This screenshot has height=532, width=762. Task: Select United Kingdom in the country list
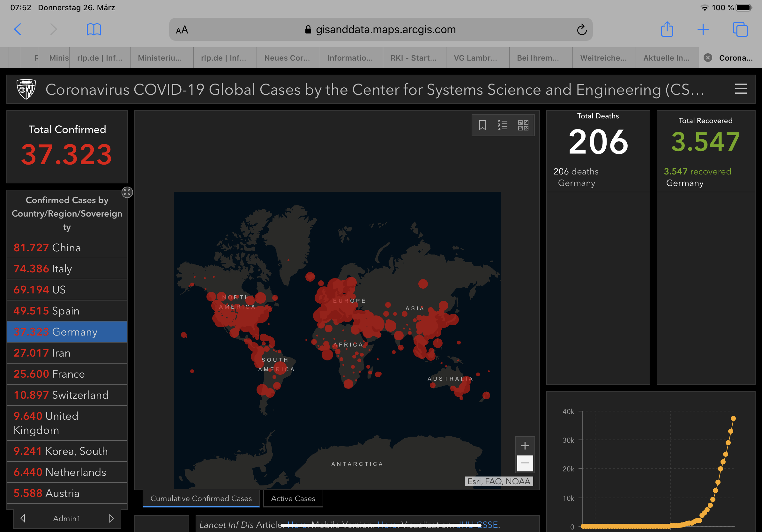67,423
